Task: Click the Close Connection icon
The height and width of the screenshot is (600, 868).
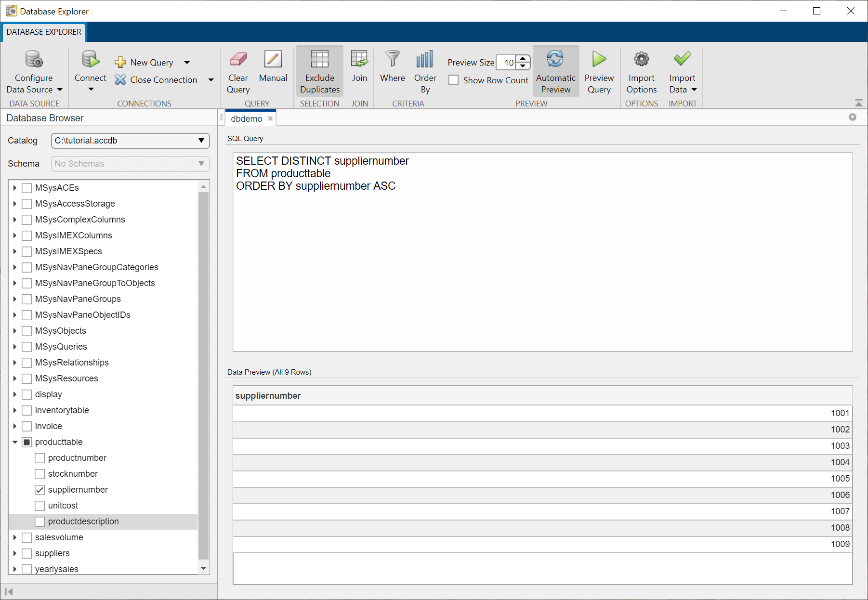Action: (x=120, y=80)
